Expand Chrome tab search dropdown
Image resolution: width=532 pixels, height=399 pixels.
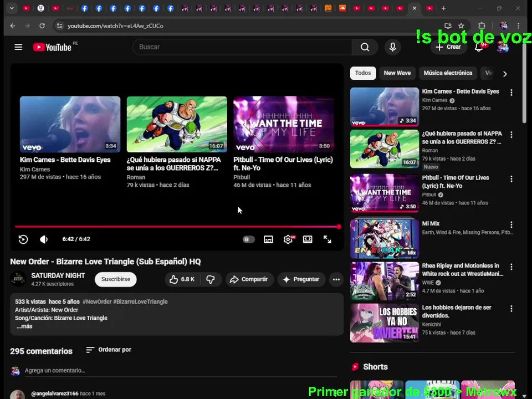pos(12,8)
